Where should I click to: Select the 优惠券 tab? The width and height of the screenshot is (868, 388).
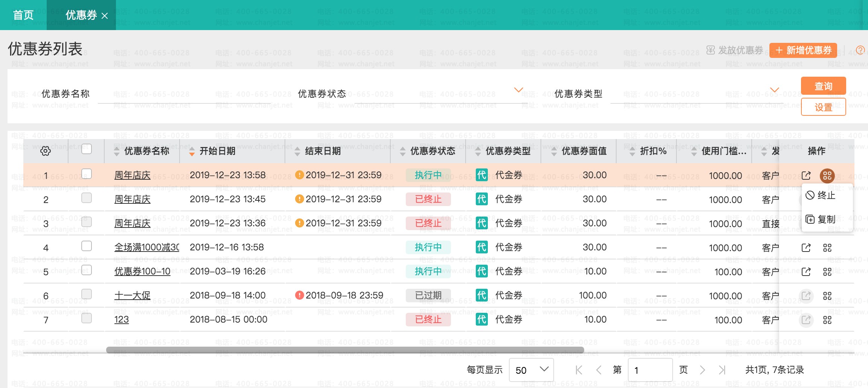pos(81,15)
